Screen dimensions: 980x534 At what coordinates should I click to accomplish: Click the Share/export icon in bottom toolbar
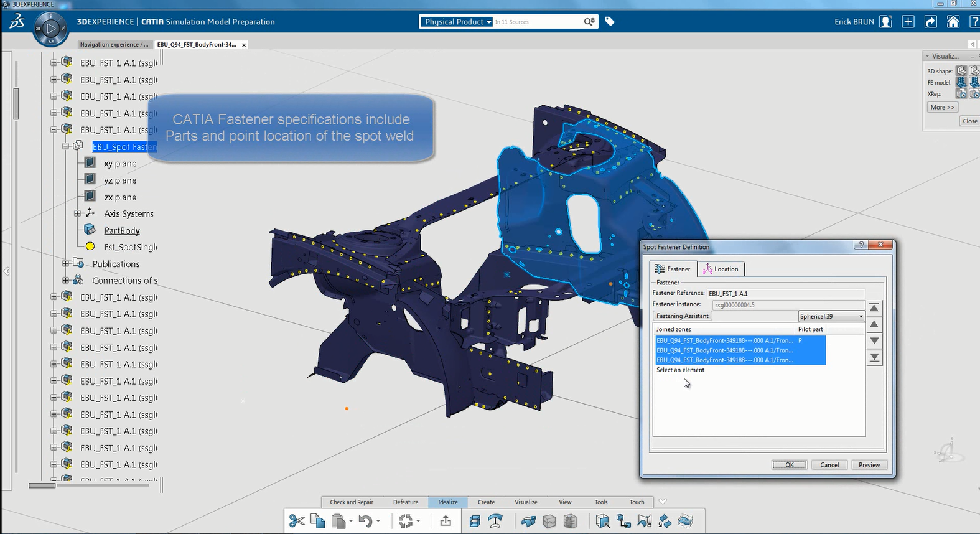point(446,521)
